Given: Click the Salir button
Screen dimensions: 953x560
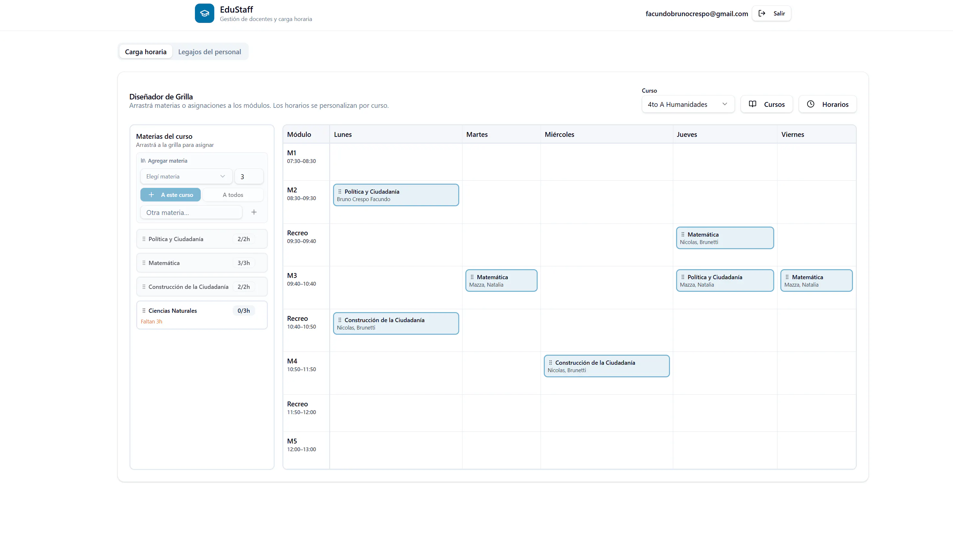Looking at the screenshot, I should coord(771,13).
